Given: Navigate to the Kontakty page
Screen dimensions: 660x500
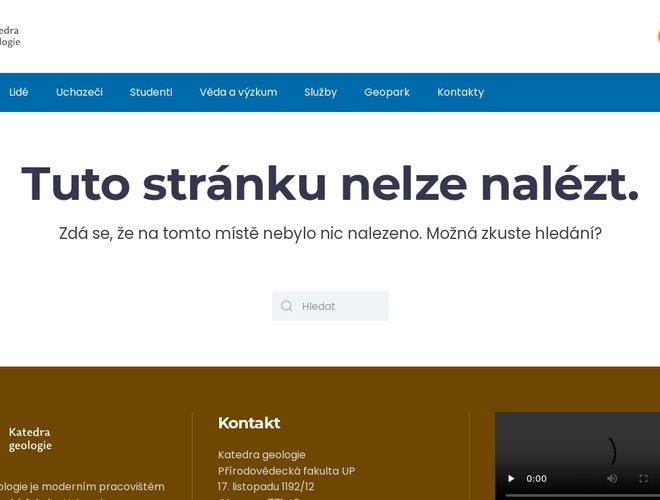Looking at the screenshot, I should pos(460,92).
